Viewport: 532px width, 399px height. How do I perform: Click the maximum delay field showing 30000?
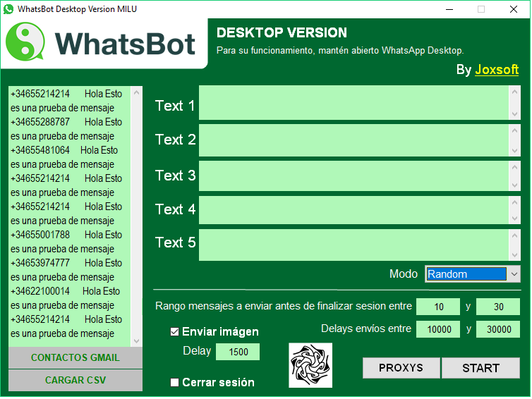click(x=497, y=329)
